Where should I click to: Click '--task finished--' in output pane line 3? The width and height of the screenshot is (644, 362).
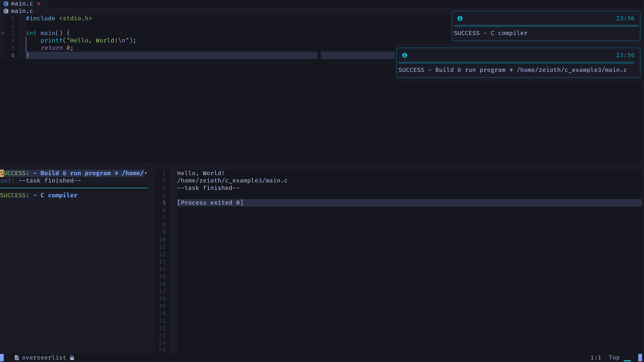pyautogui.click(x=208, y=188)
